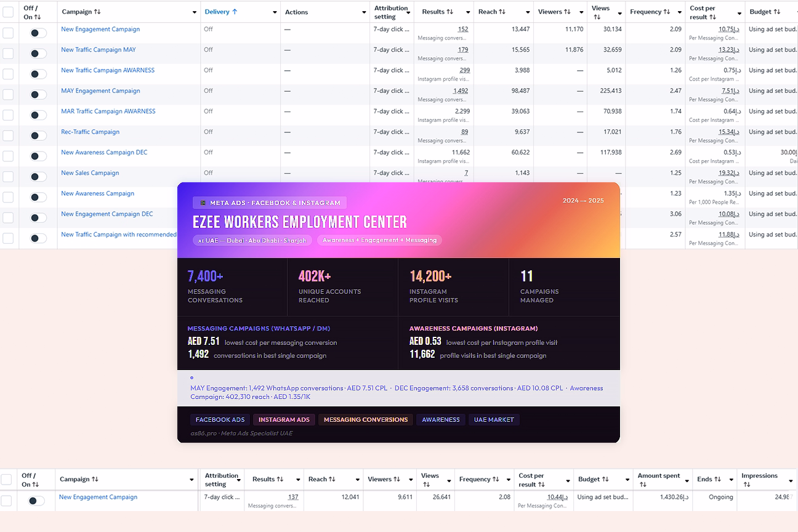Sort top table by Off / On arrows
The width and height of the screenshot is (798, 532).
tap(38, 17)
